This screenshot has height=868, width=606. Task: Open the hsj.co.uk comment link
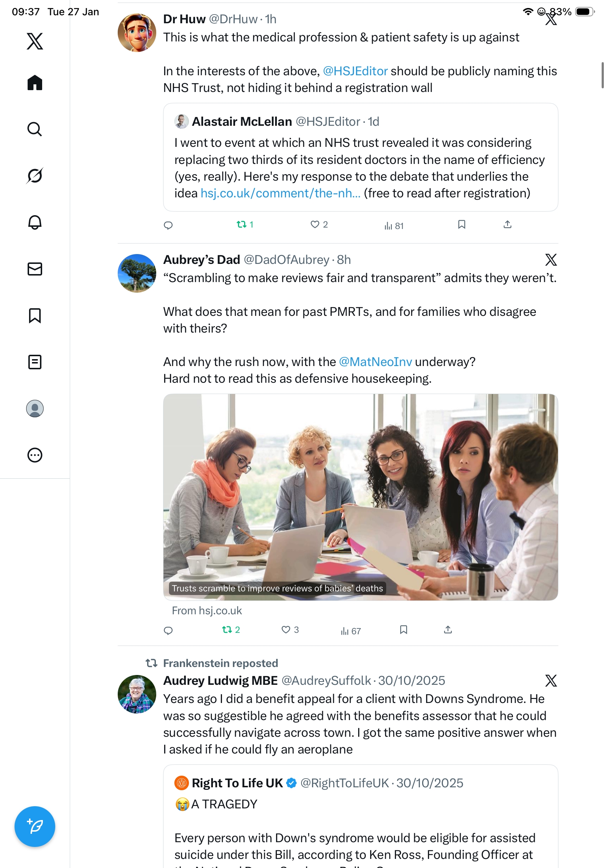[x=280, y=193]
